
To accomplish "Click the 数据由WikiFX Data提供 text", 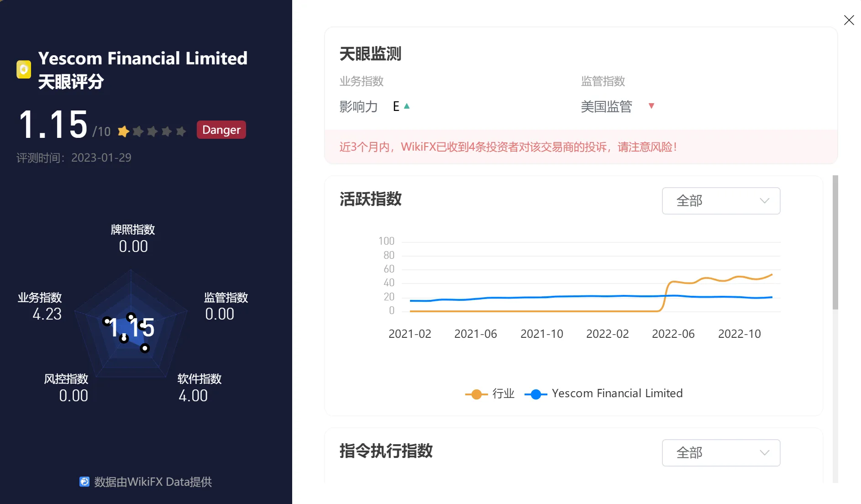I will tap(153, 482).
